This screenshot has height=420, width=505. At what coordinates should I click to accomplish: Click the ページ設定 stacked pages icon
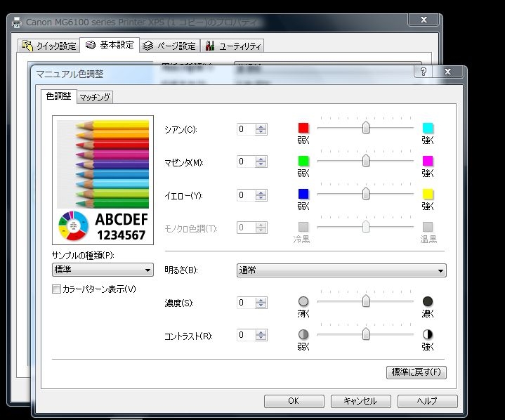147,46
